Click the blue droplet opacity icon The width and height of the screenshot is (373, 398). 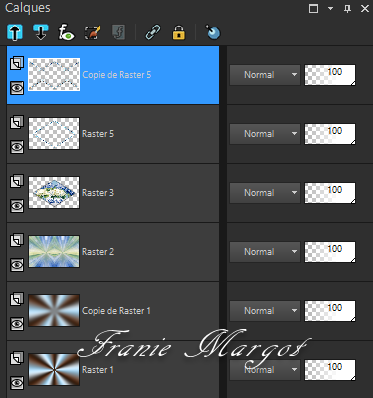click(213, 32)
